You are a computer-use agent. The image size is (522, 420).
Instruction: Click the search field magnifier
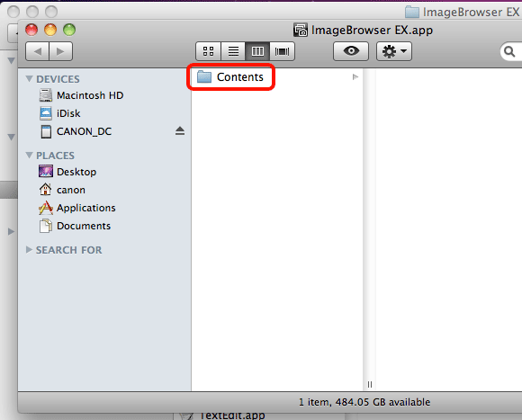click(509, 51)
